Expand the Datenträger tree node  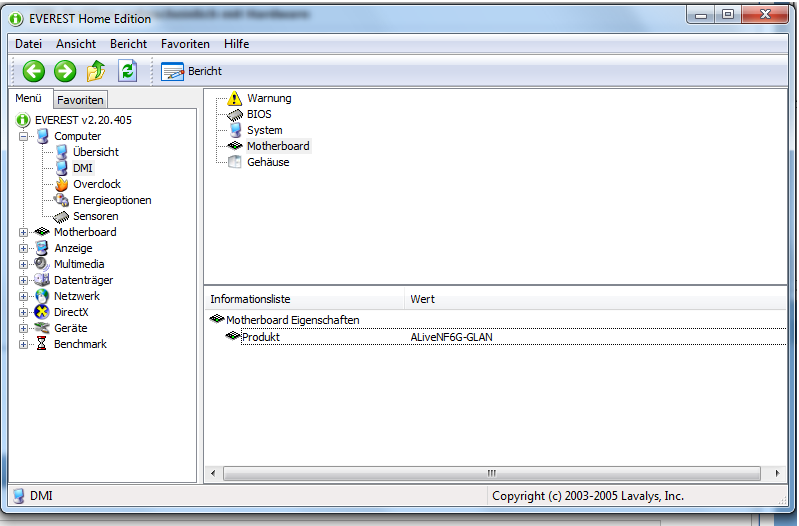point(23,280)
